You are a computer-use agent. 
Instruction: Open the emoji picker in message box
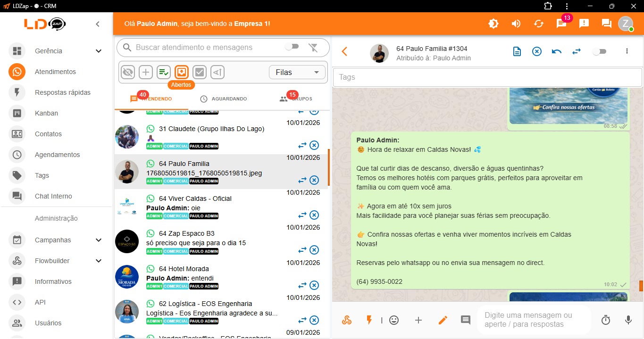tap(394, 320)
